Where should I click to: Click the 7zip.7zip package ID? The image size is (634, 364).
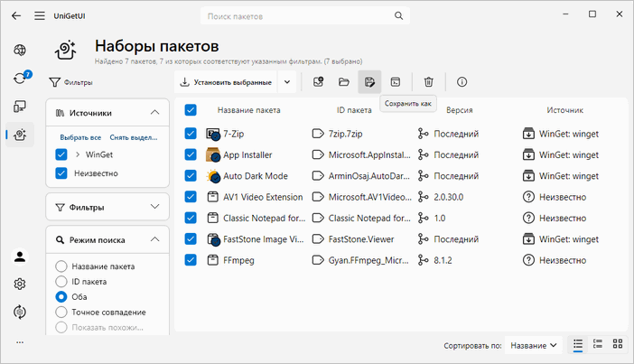345,134
